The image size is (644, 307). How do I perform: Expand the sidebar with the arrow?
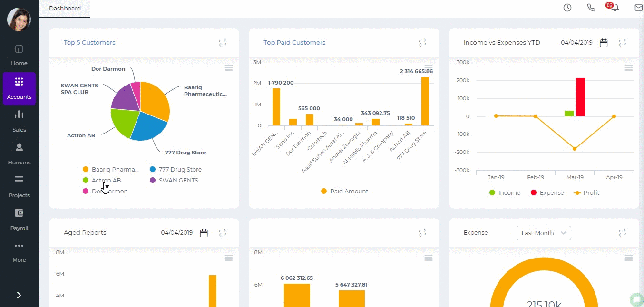click(x=19, y=295)
